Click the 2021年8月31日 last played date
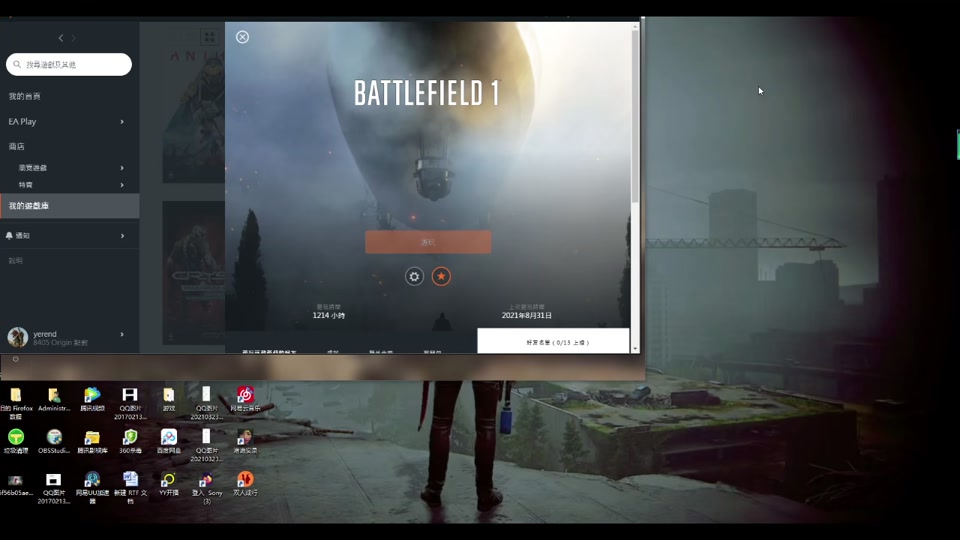This screenshot has width=960, height=540. (x=527, y=315)
